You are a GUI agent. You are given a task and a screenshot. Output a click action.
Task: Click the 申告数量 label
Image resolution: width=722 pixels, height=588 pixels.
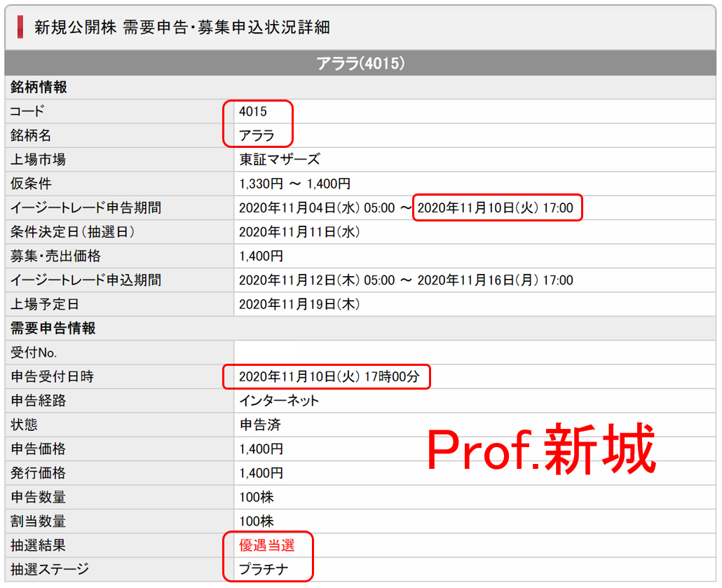pos(39,498)
